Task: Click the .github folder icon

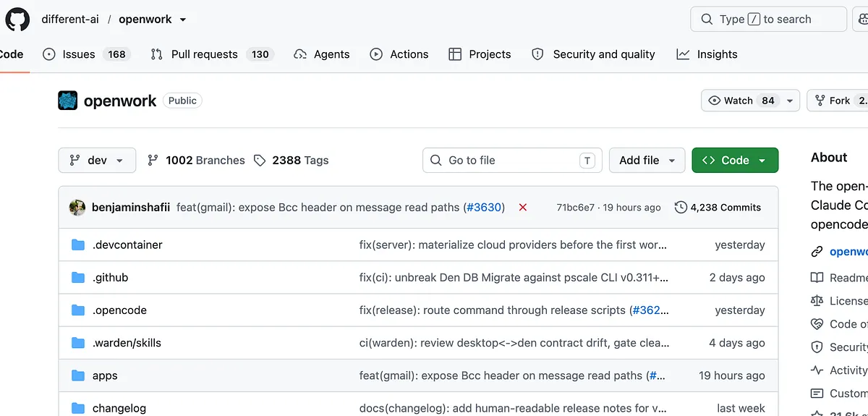Action: coord(78,277)
